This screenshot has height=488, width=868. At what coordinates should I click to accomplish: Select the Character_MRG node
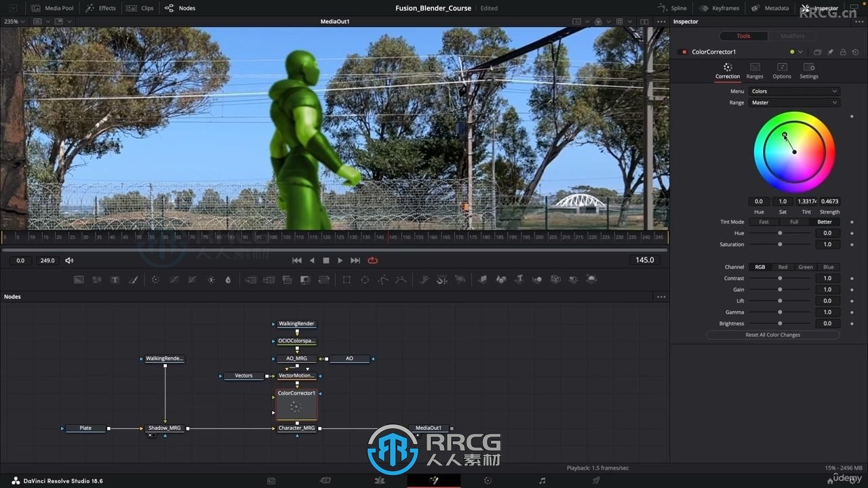pyautogui.click(x=297, y=428)
